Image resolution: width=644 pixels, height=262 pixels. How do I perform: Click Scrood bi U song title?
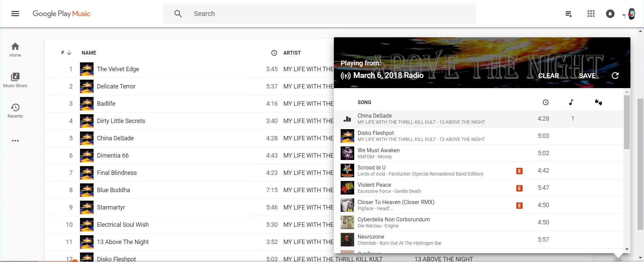(x=371, y=167)
